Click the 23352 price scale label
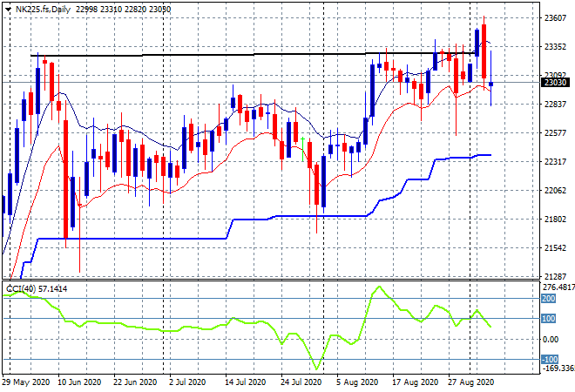 click(555, 47)
